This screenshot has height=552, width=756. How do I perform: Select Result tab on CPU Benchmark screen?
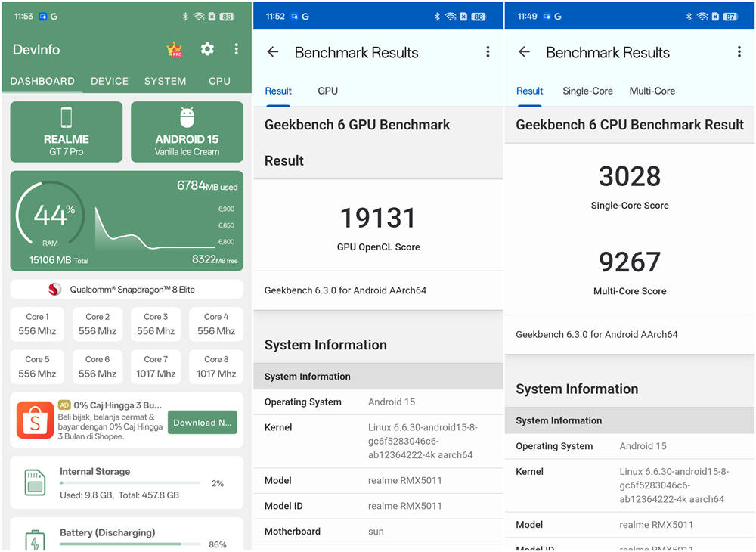pos(529,91)
